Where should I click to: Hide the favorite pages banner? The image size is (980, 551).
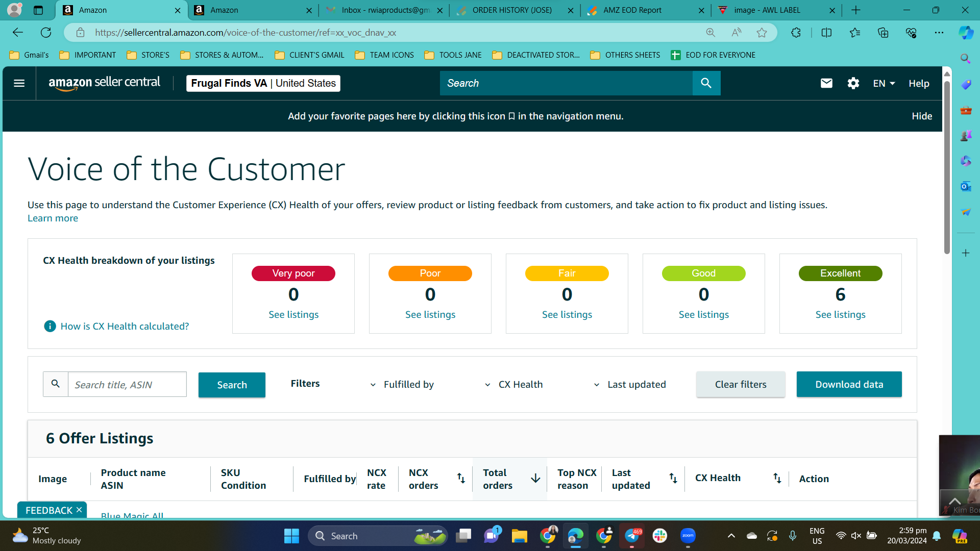[x=922, y=116]
